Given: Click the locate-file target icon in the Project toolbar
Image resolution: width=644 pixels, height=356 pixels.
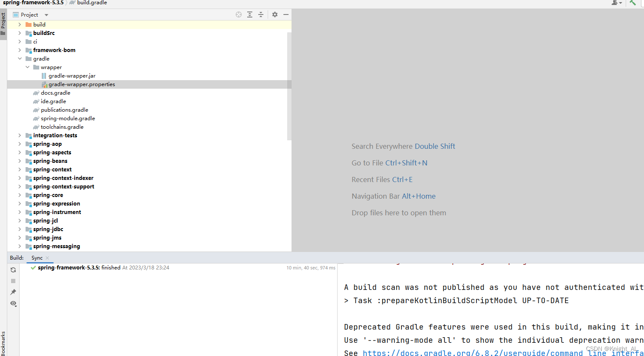Looking at the screenshot, I should [239, 14].
